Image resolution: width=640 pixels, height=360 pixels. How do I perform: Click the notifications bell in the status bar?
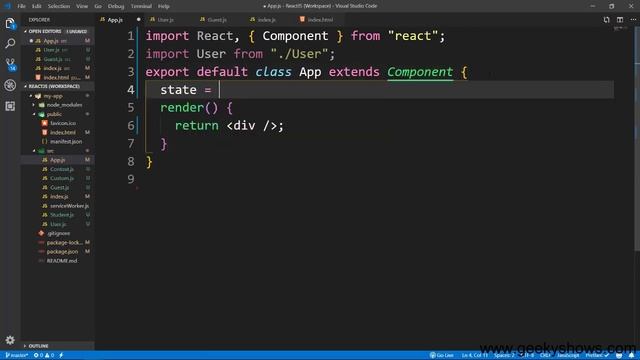(631, 356)
